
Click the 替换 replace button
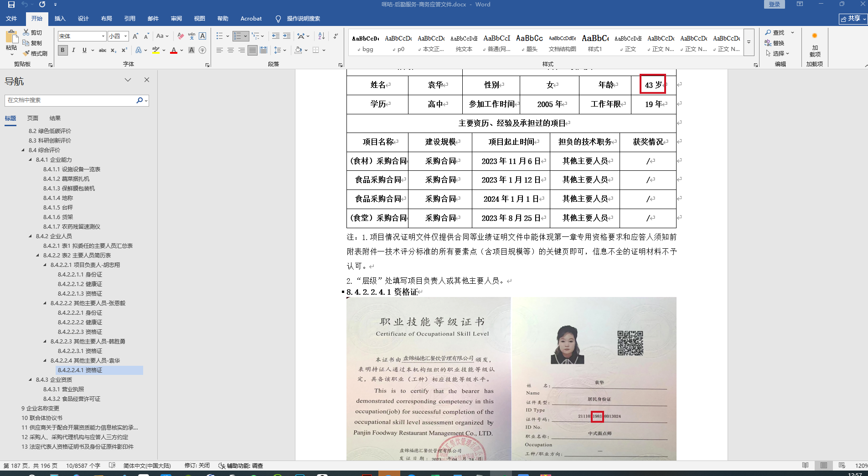coord(775,43)
